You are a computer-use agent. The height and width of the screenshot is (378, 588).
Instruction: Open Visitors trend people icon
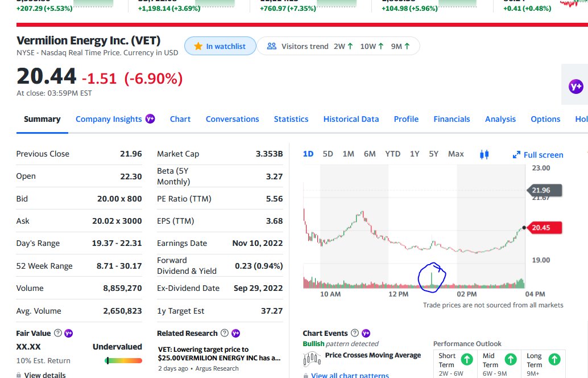[x=271, y=46]
